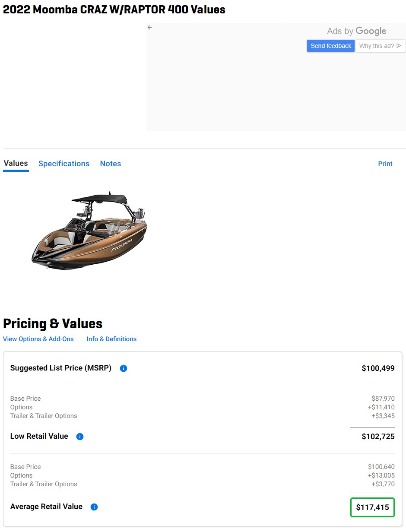This screenshot has height=532, width=406.
Task: Click the $117,415 average retail value
Action: [372, 508]
